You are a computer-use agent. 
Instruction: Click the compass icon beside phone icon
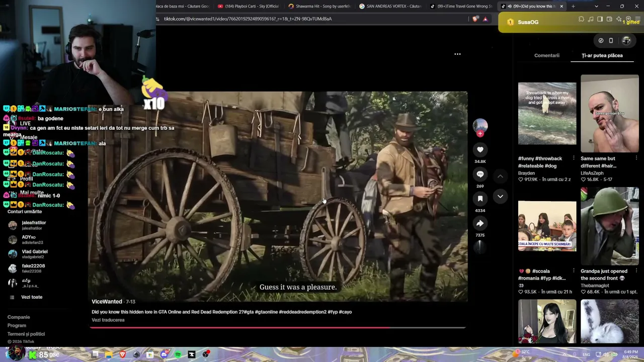coord(601,41)
